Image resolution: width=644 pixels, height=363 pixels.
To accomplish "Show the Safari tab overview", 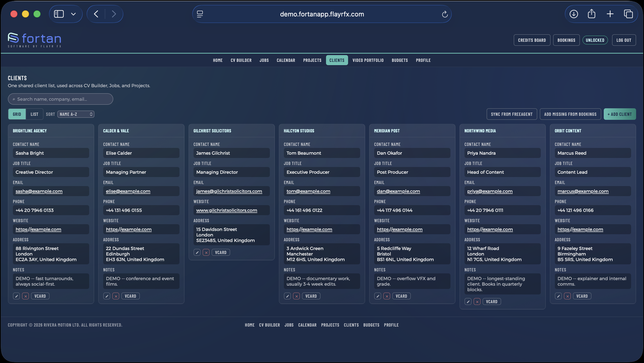I will (x=628, y=14).
